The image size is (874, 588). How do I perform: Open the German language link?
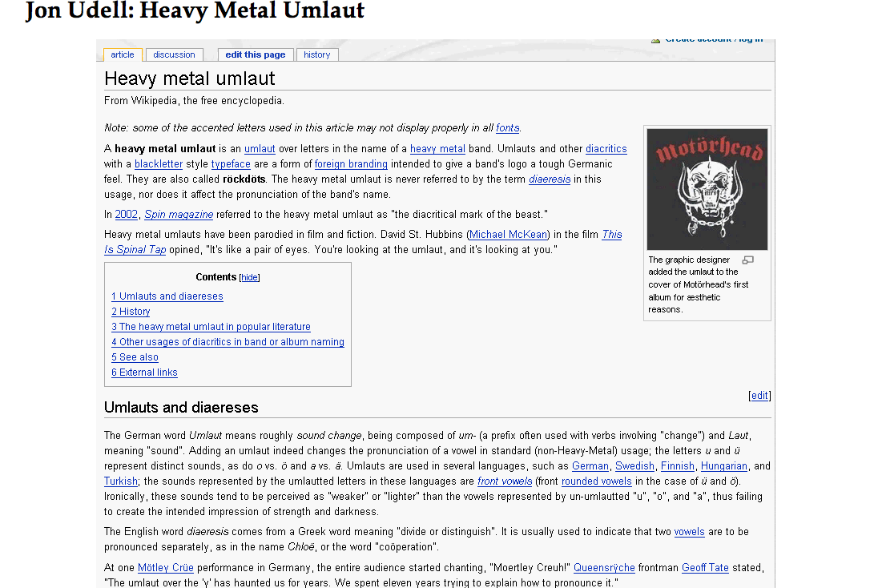(x=590, y=466)
